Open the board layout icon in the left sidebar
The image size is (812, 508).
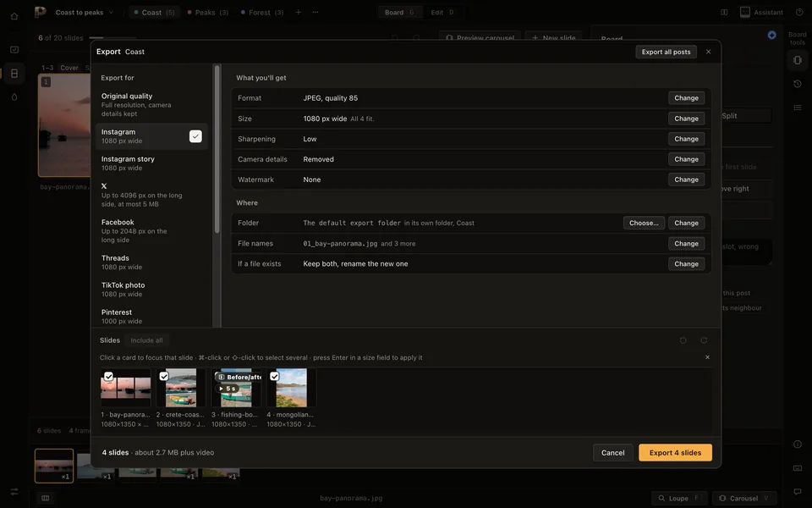(x=14, y=74)
